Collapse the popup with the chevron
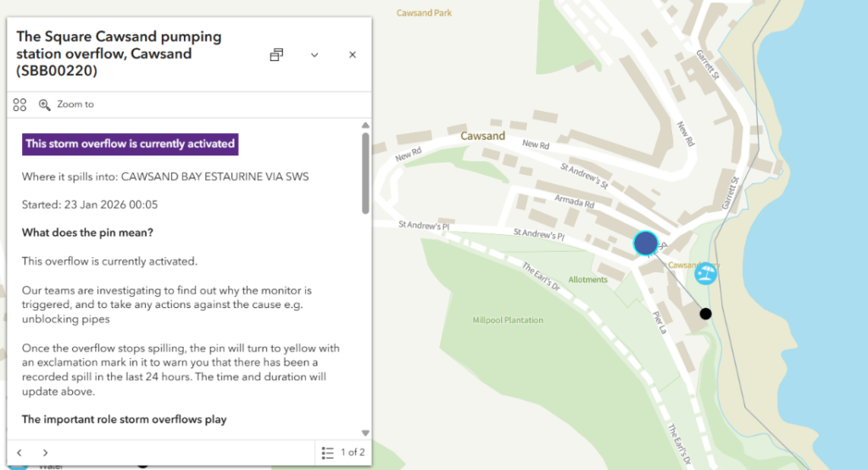This screenshot has width=868, height=470. point(314,55)
